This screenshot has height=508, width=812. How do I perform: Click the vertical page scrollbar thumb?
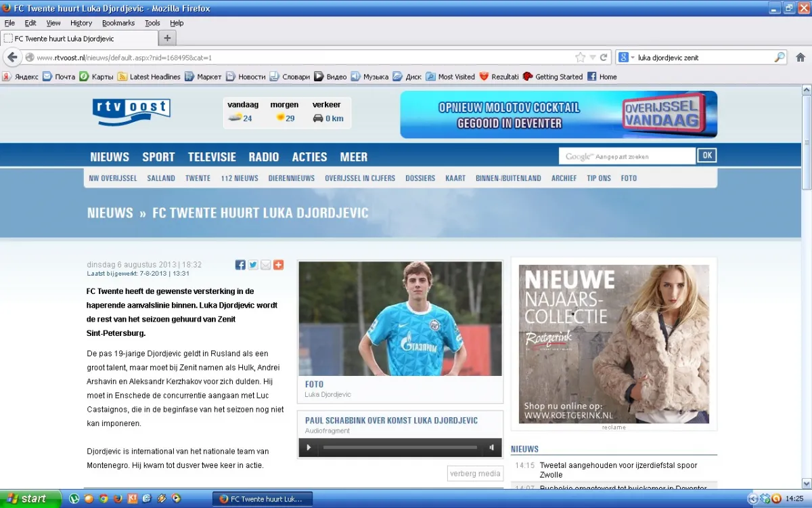coord(807,144)
